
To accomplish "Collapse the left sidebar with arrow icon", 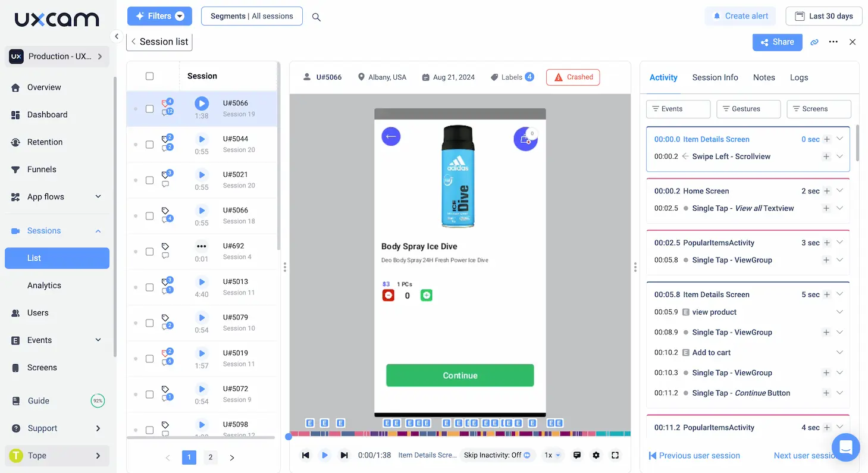I will 117,36.
